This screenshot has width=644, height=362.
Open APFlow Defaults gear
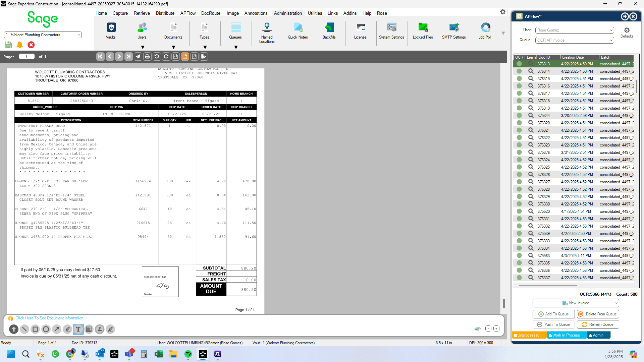(627, 33)
